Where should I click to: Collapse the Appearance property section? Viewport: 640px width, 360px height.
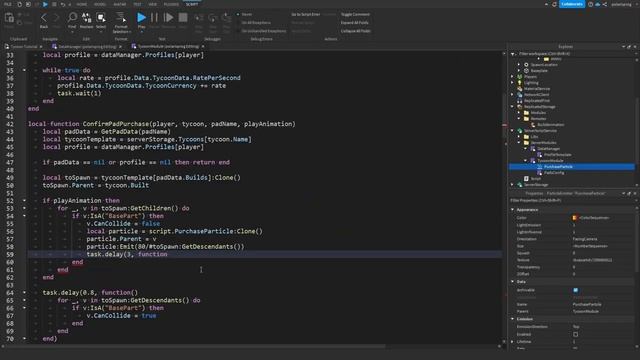(x=513, y=210)
